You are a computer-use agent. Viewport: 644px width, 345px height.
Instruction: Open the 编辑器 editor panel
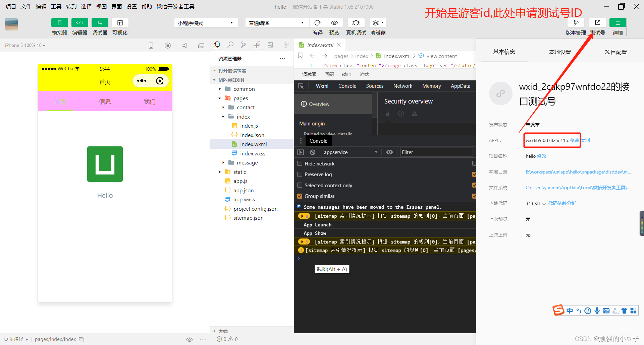click(79, 22)
